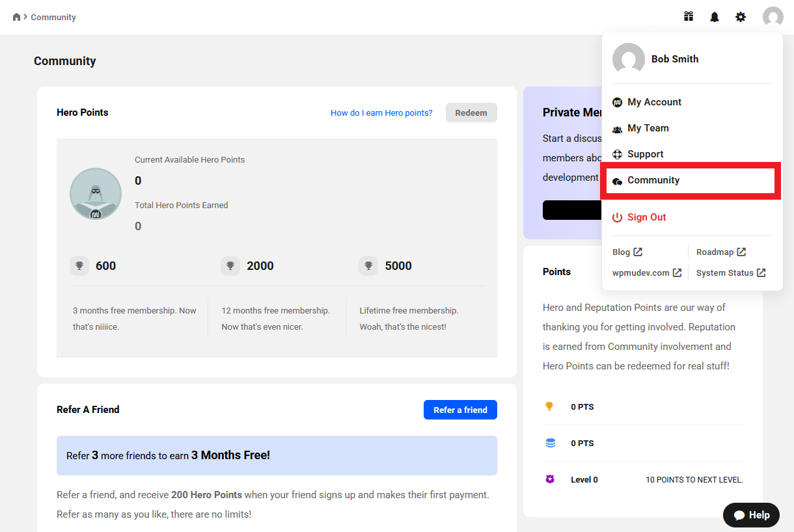This screenshot has width=794, height=532.
Task: Click the Bob Smith name text
Action: (x=675, y=59)
